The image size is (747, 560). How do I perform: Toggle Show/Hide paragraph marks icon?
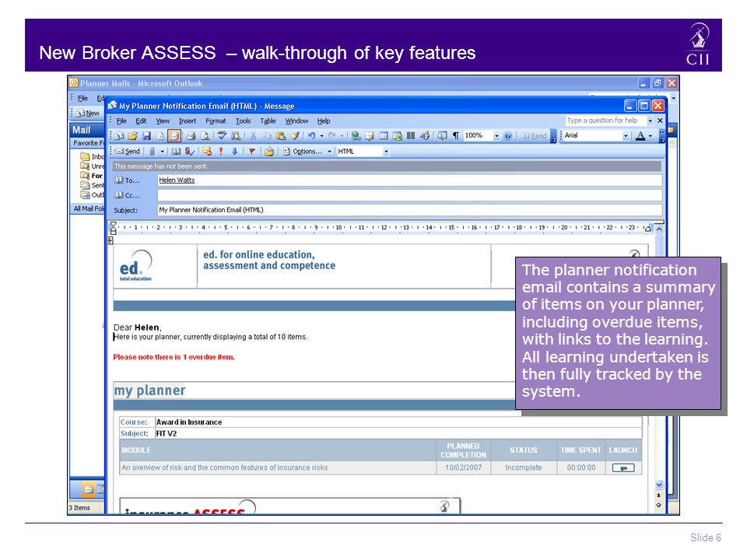click(x=456, y=136)
